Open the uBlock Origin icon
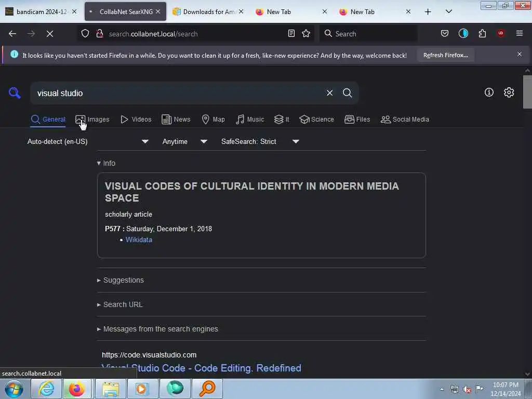Image resolution: width=532 pixels, height=399 pixels. 501,33
